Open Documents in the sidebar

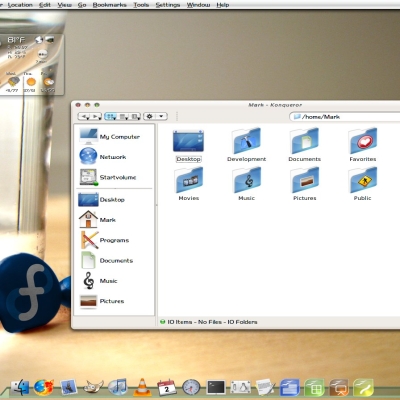(x=107, y=260)
